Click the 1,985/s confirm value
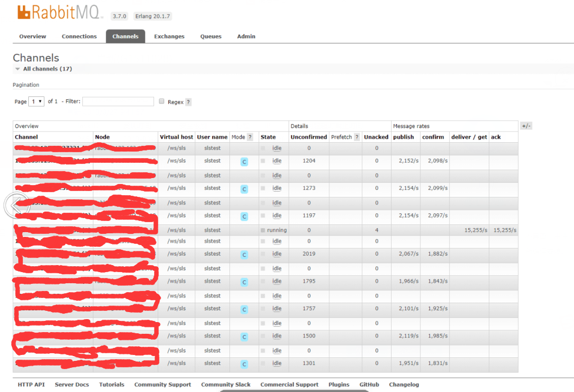574x392 pixels. tap(438, 336)
